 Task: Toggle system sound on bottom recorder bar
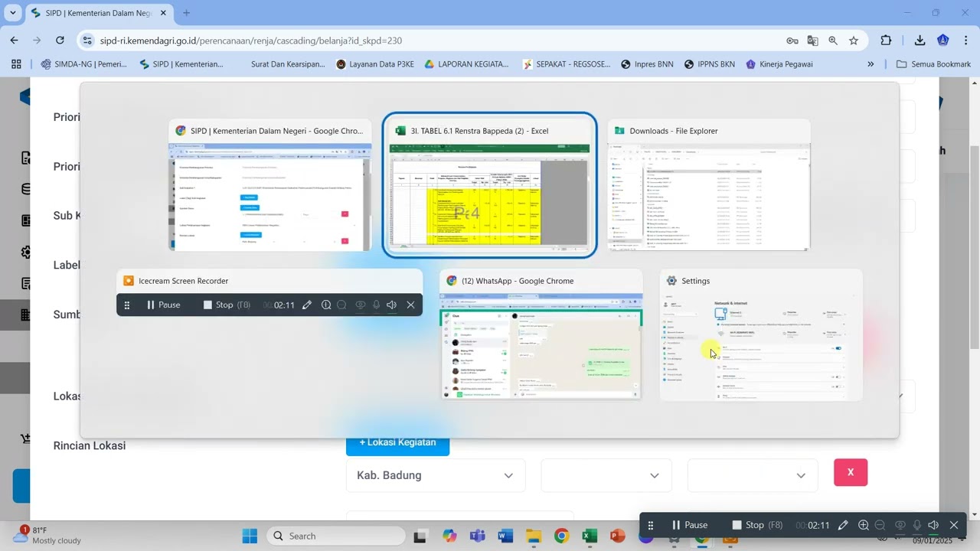933,525
